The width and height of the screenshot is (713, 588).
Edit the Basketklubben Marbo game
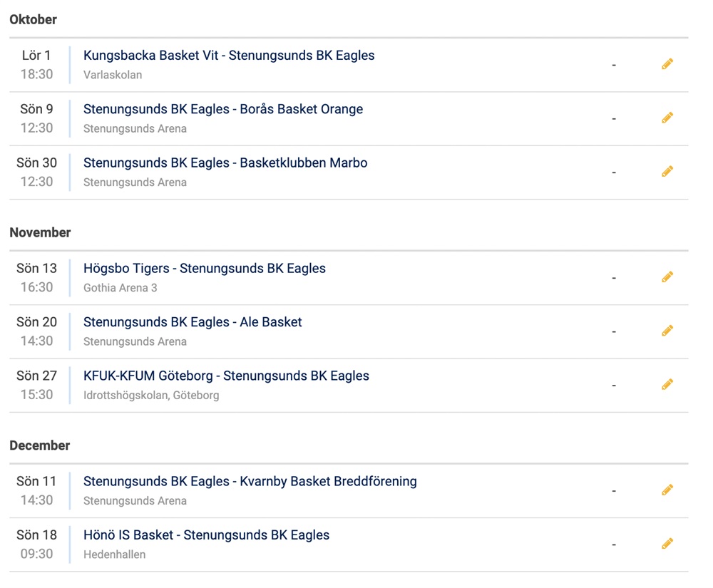(x=667, y=171)
